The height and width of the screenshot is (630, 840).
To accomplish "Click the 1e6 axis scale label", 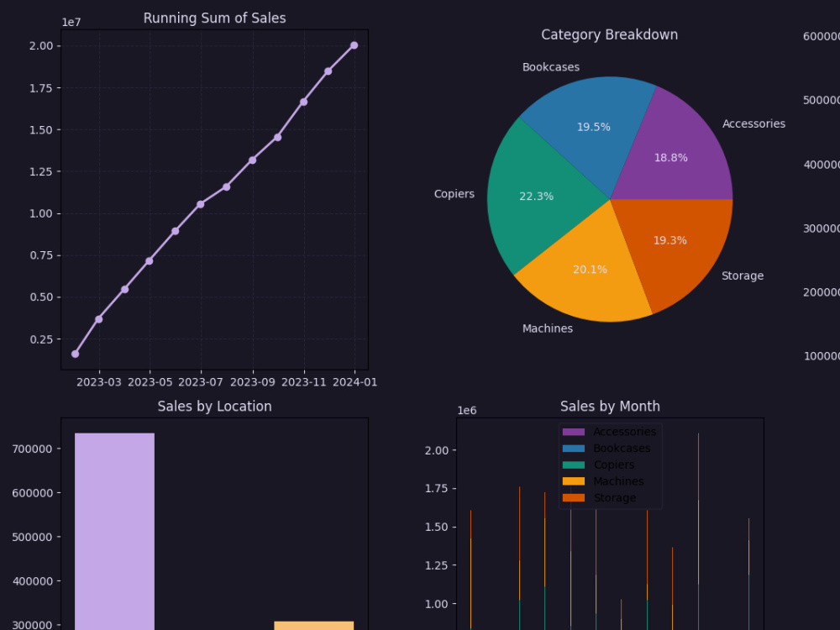I will click(x=466, y=411).
